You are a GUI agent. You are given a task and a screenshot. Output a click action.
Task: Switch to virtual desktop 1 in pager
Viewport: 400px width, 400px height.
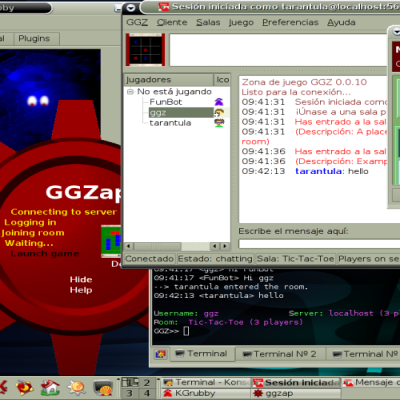click(x=130, y=382)
